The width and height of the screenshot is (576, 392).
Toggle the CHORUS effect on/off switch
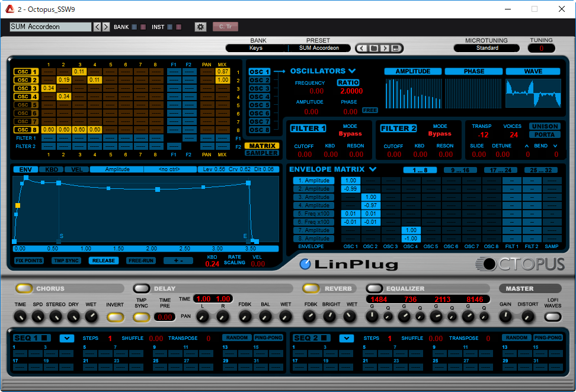pyautogui.click(x=24, y=288)
